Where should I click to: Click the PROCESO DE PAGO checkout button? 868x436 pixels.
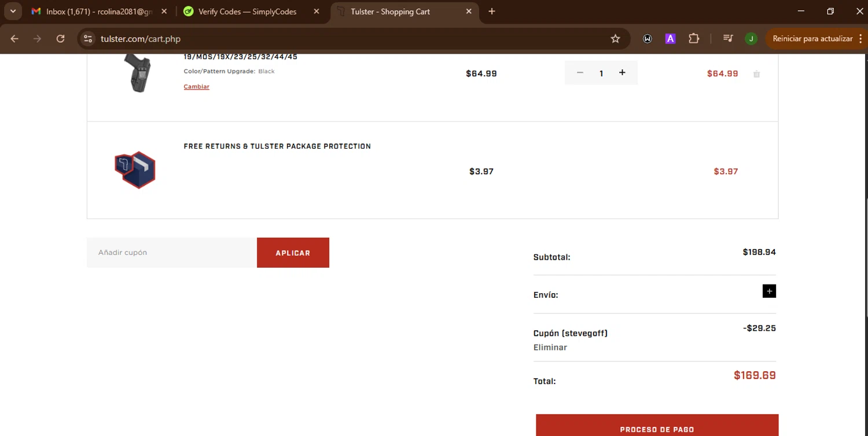657,426
